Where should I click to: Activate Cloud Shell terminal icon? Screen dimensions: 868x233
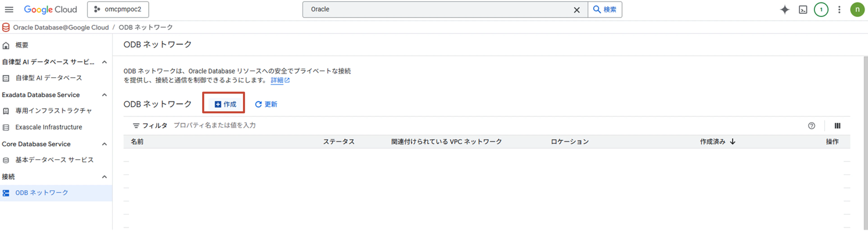[x=803, y=10]
